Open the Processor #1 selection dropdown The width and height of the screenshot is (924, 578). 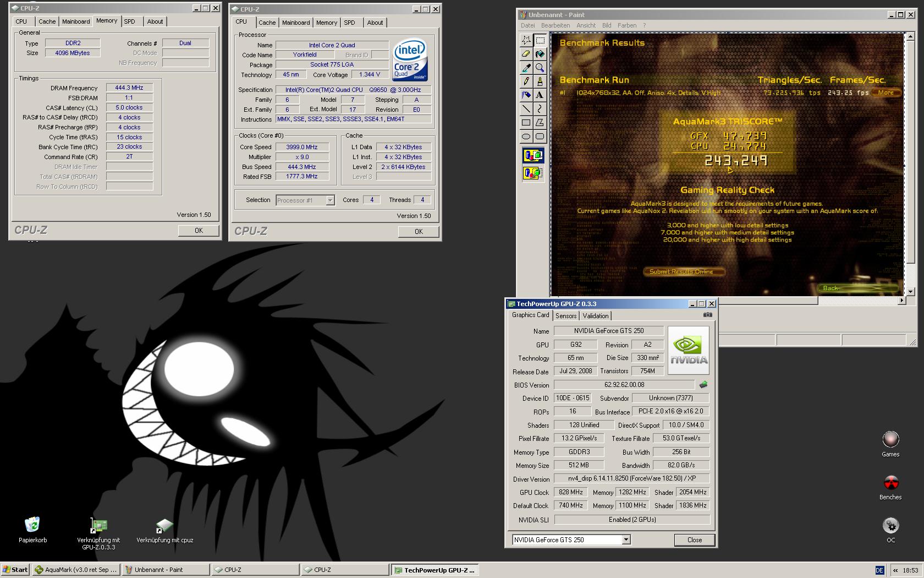(331, 200)
